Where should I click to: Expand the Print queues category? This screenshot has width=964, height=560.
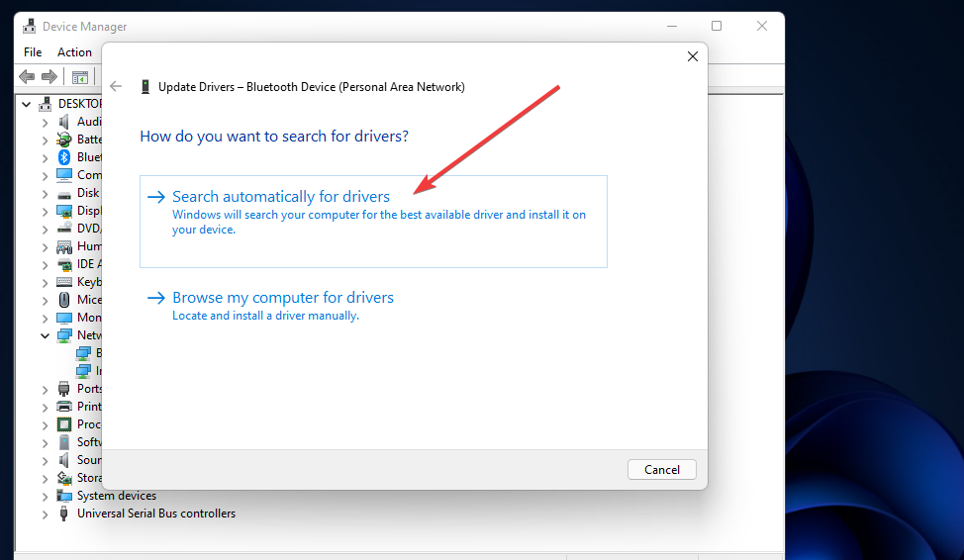[x=45, y=407]
